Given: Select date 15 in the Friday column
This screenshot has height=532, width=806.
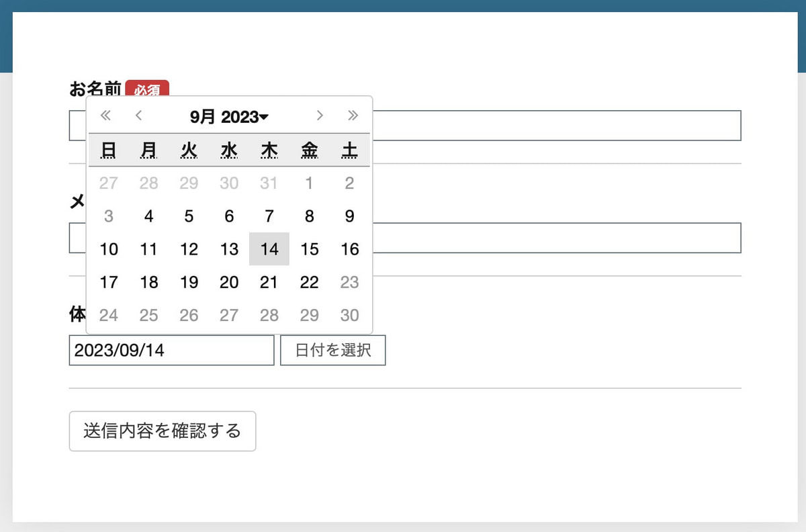Looking at the screenshot, I should pos(309,249).
